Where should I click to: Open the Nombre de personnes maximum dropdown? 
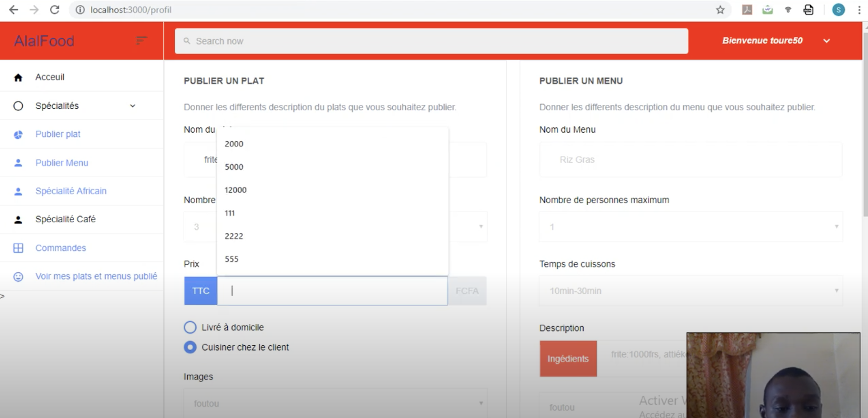(690, 227)
